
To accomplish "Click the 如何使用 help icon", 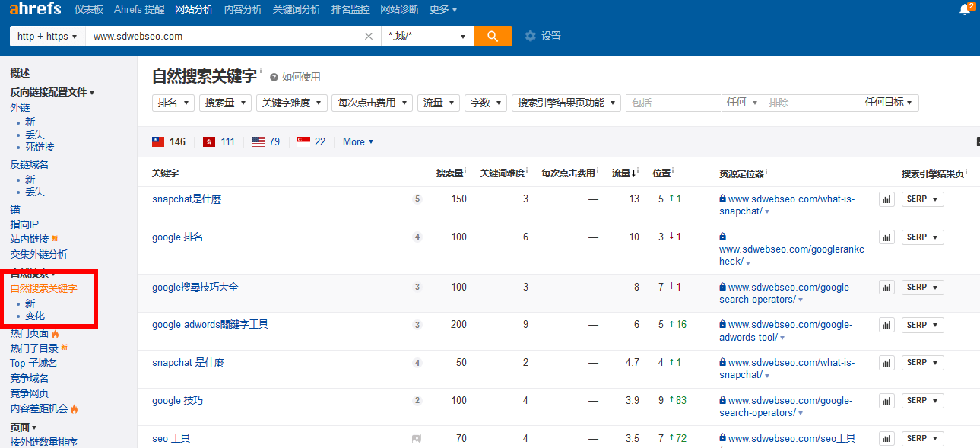I will (274, 77).
